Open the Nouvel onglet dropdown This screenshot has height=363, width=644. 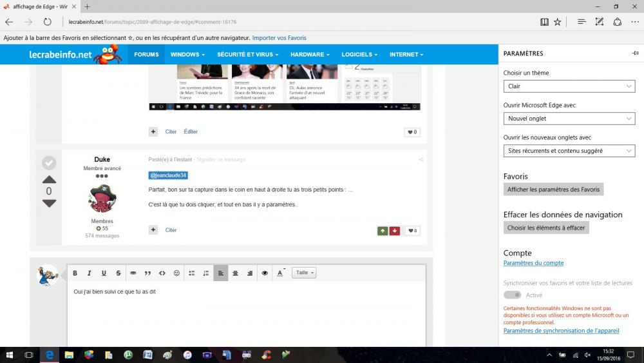569,119
